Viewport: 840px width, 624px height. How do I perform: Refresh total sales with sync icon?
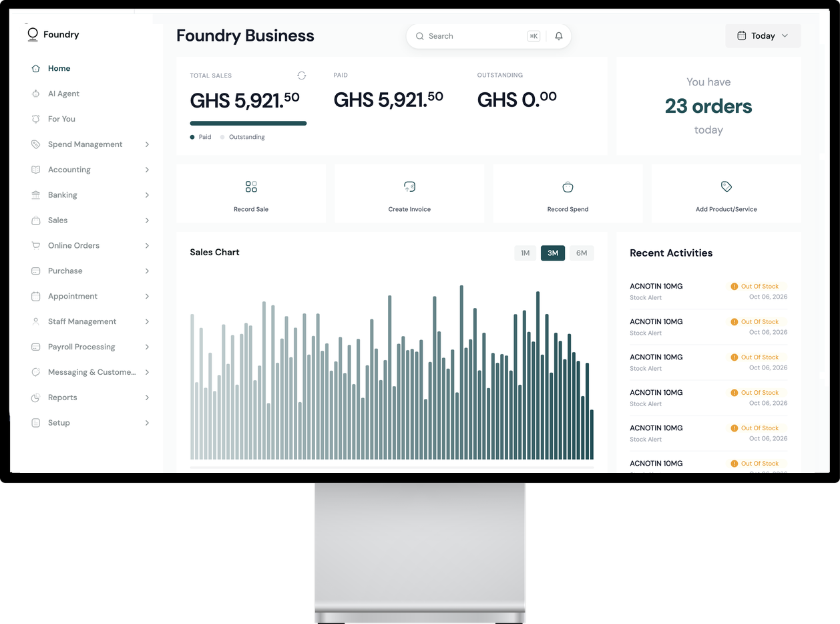302,75
